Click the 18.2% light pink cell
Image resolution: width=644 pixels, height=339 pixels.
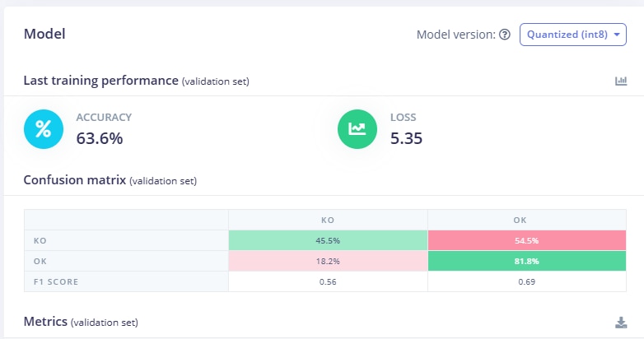tap(328, 261)
